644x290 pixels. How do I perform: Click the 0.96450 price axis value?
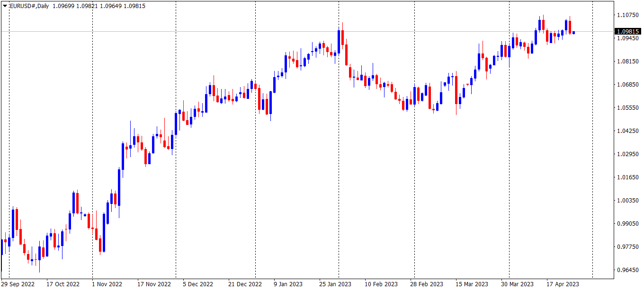point(628,271)
